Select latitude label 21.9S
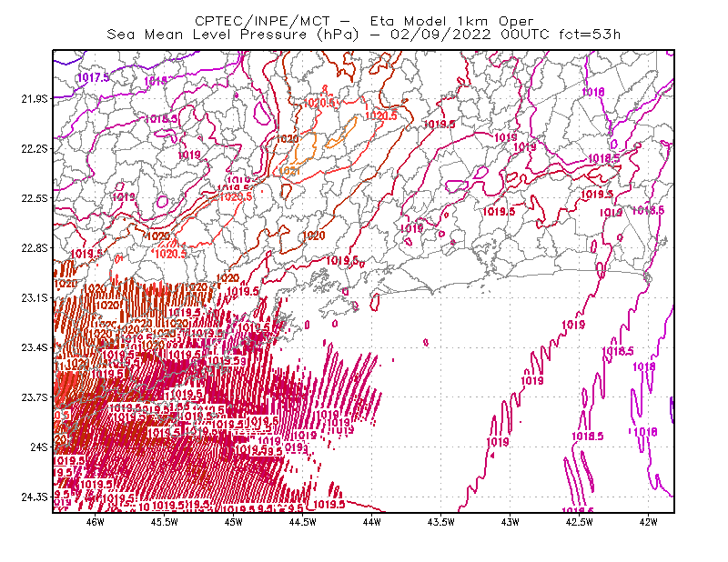The image size is (728, 562). (35, 98)
